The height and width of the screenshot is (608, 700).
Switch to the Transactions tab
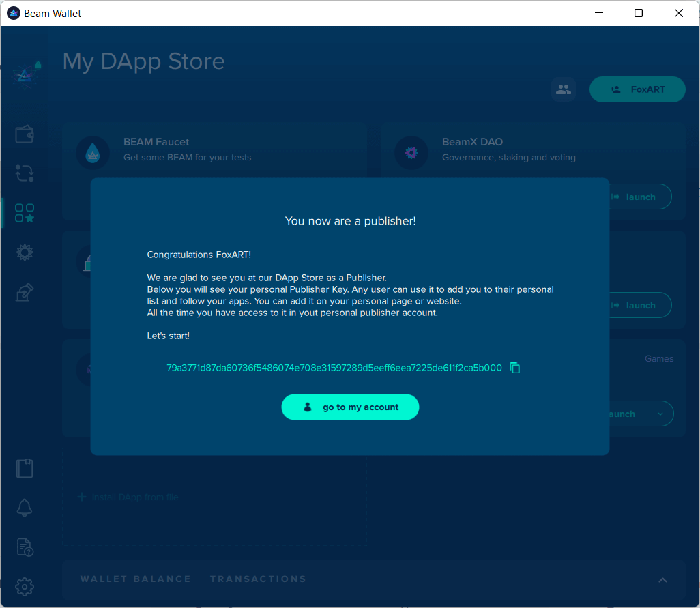[x=258, y=579]
